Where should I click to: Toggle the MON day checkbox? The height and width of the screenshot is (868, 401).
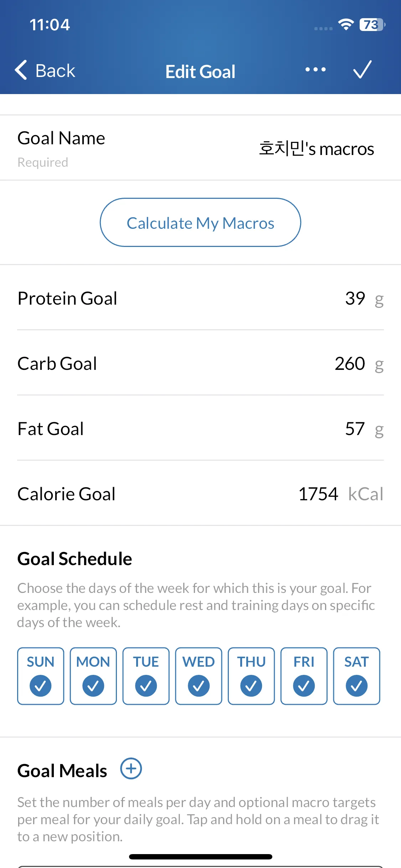point(93,676)
